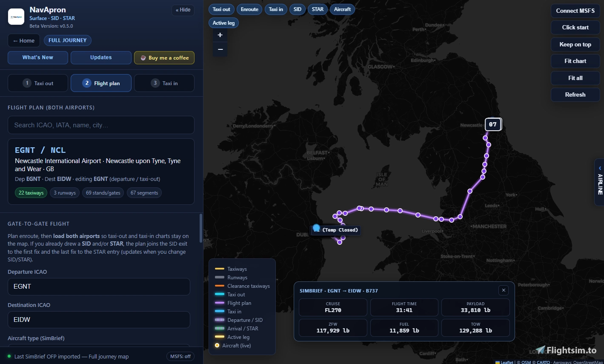Switch to step 1 Taxi out tab

click(x=38, y=83)
